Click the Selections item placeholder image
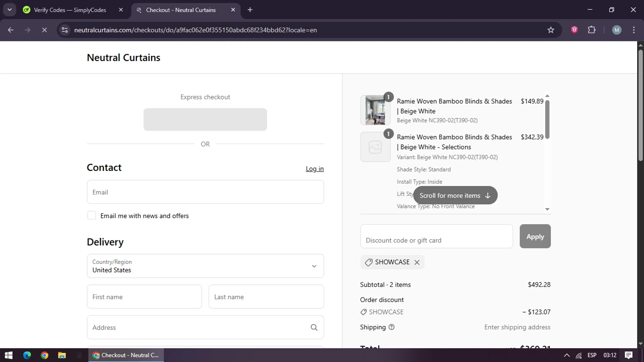This screenshot has width=644, height=362. [375, 147]
